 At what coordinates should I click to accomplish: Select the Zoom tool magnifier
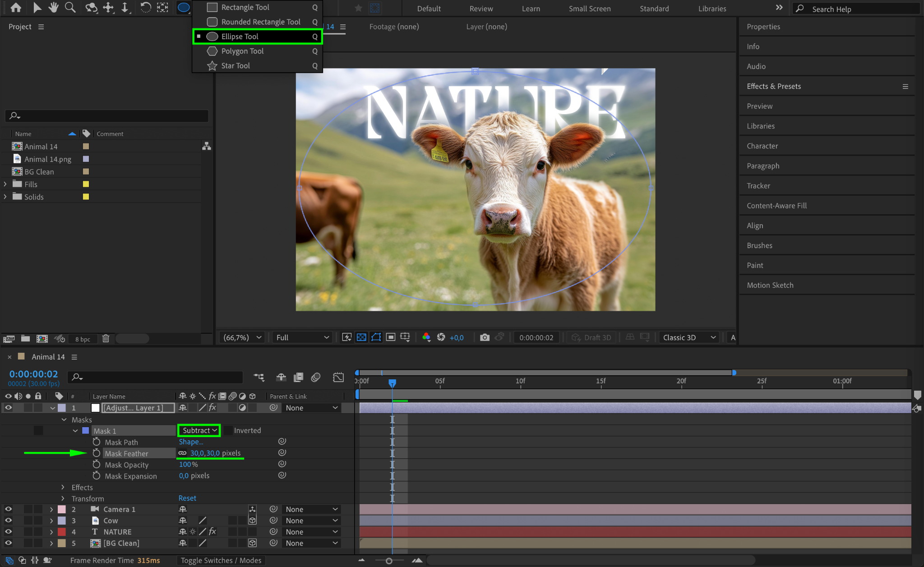click(70, 7)
